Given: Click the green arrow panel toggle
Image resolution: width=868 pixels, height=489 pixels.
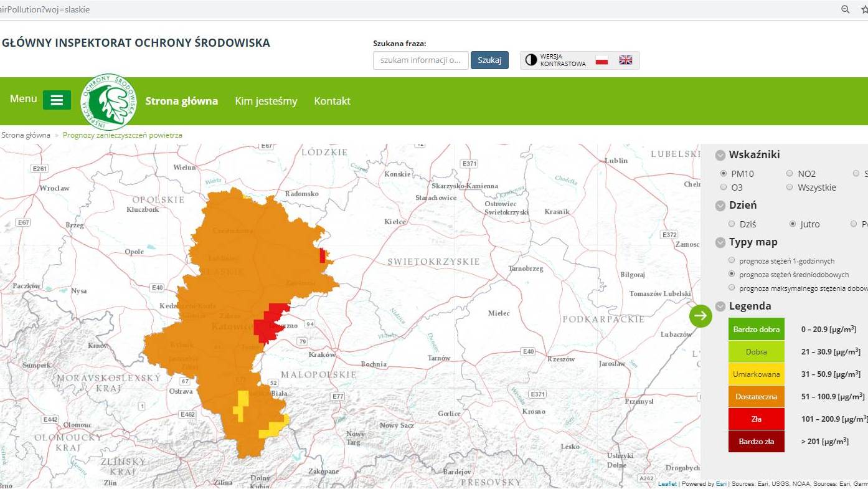Looking at the screenshot, I should (701, 316).
